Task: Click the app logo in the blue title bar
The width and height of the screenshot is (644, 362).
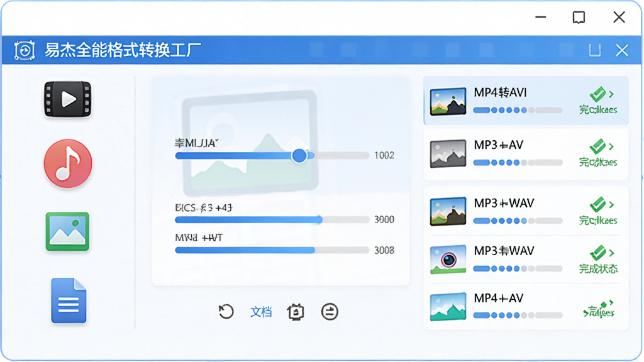Action: click(25, 50)
